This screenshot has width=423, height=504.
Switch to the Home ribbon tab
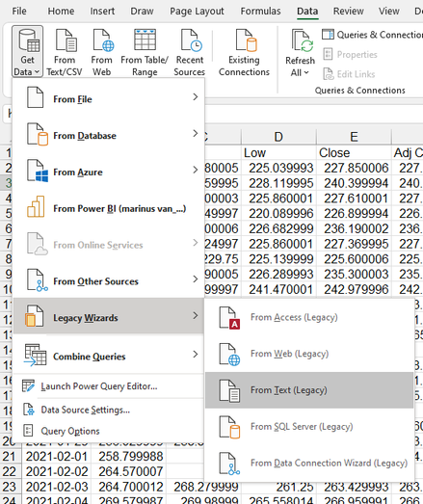tap(61, 11)
